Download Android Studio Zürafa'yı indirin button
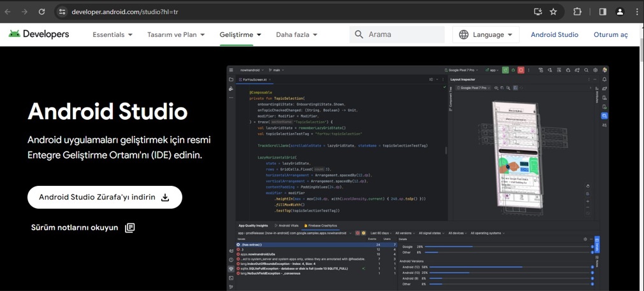This screenshot has width=644, height=291. [x=105, y=197]
